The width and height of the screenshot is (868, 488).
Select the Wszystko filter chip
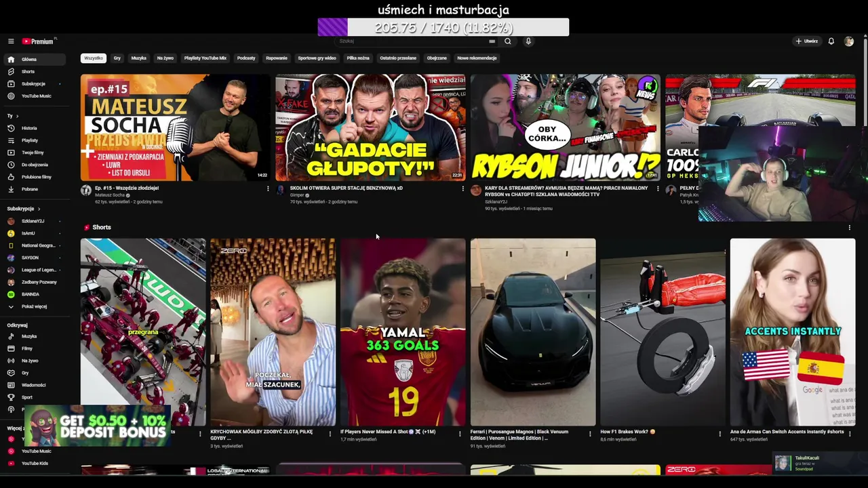[94, 58]
